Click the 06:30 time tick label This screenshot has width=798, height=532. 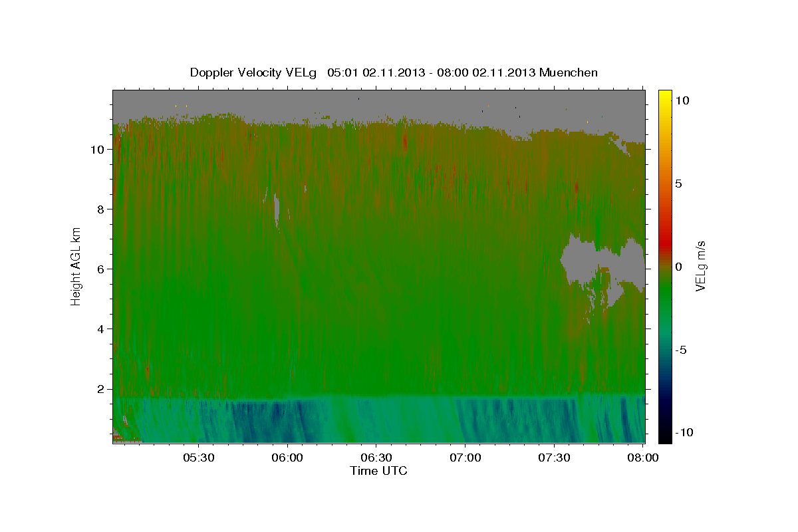click(x=376, y=458)
